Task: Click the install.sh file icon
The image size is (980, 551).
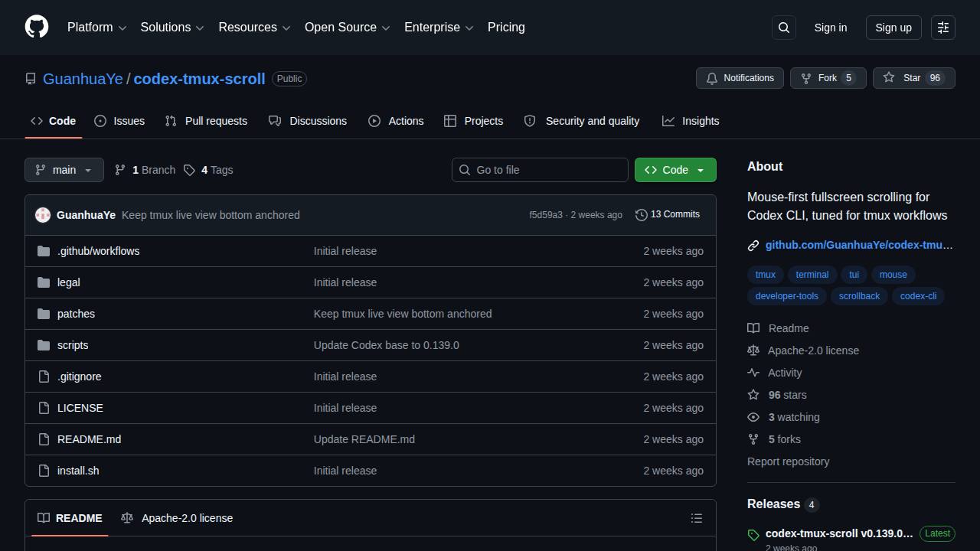Action: [44, 471]
